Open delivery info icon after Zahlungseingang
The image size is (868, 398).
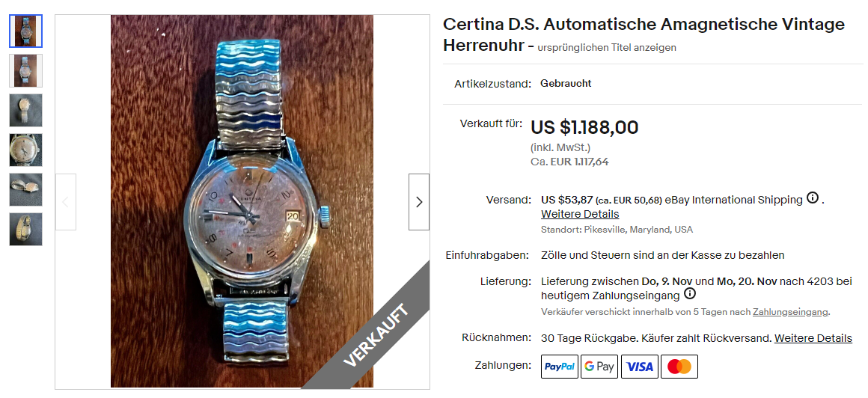tap(689, 293)
